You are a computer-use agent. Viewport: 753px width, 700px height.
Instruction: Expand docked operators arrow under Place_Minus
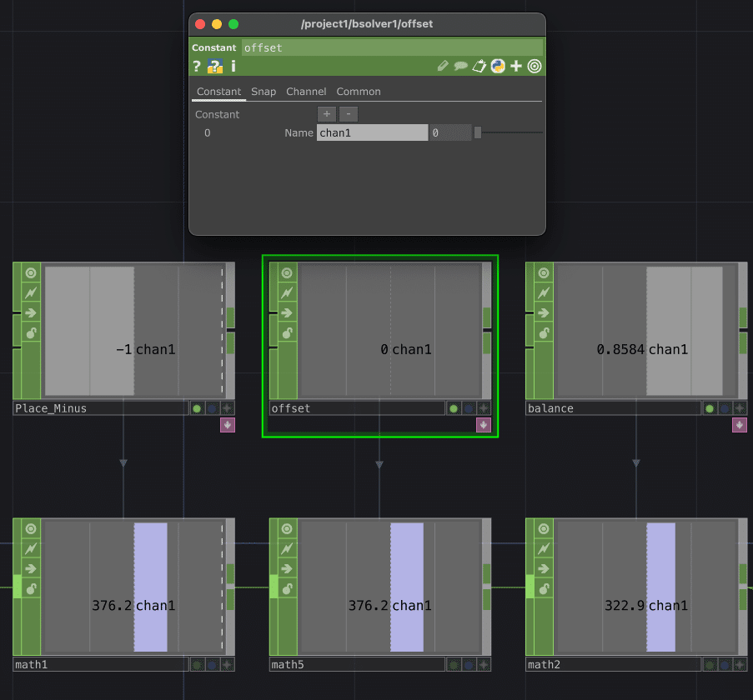coord(228,425)
